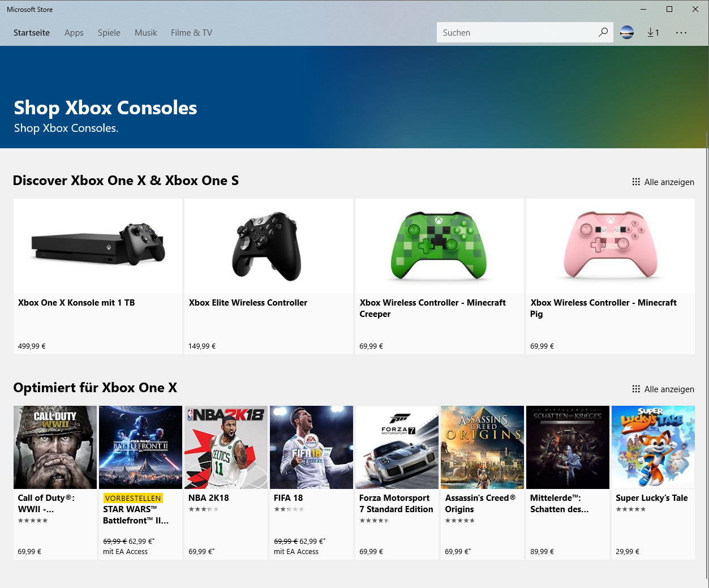Click grid icon beside Optimiert Alle anzeigen

(x=636, y=389)
